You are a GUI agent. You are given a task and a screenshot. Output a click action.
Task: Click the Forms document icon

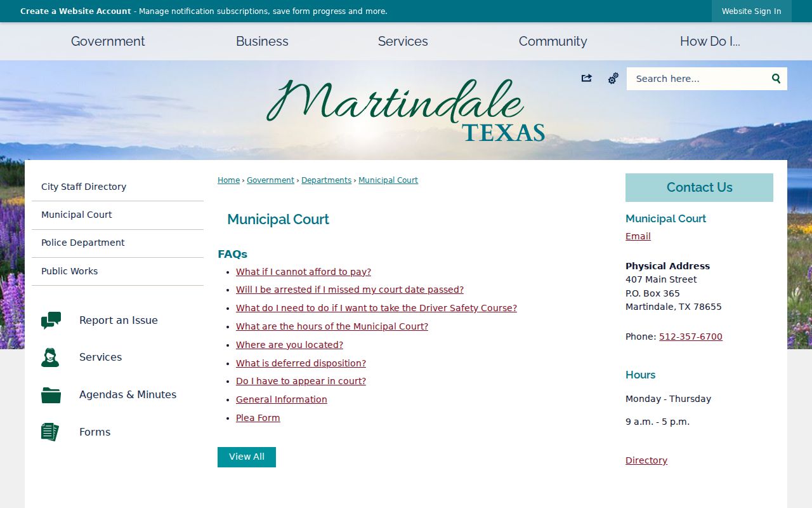click(50, 432)
